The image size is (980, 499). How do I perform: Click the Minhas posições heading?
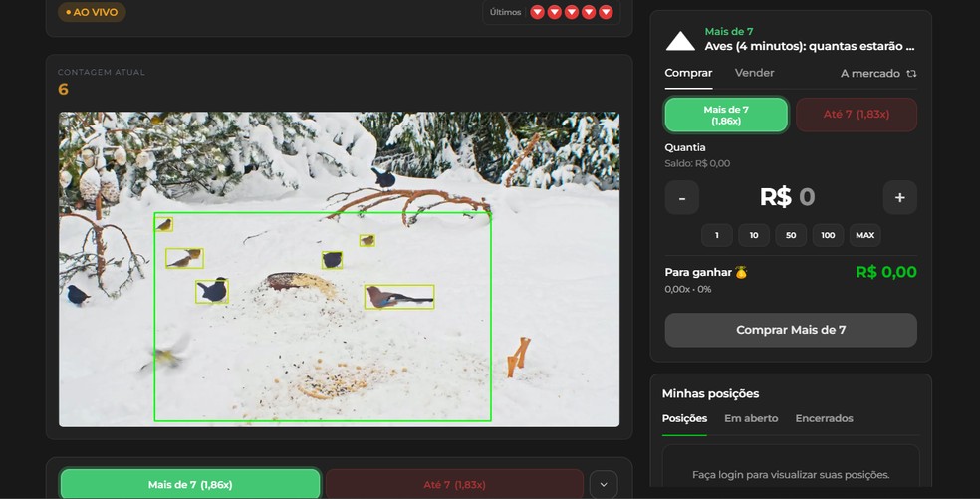pos(710,394)
